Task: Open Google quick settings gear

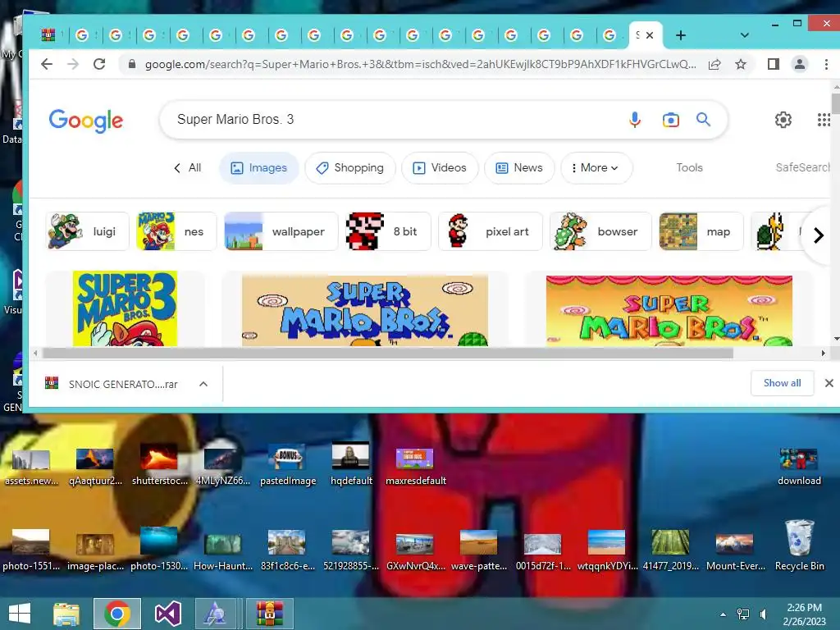Action: tap(783, 120)
